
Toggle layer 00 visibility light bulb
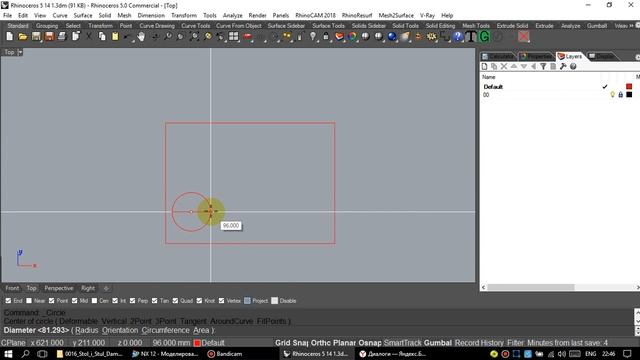coord(612,95)
